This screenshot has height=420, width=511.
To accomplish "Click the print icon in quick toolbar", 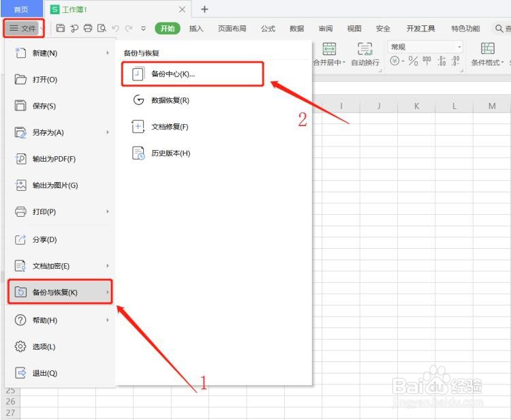I will coord(88,29).
